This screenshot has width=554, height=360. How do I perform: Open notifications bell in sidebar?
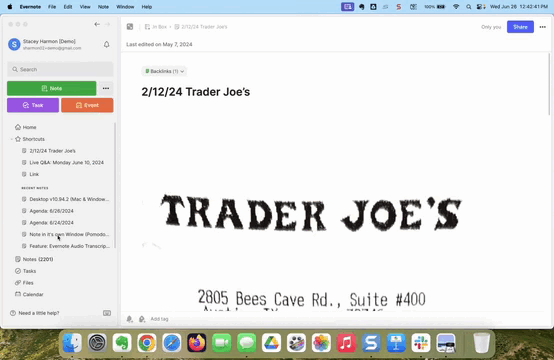[106, 45]
